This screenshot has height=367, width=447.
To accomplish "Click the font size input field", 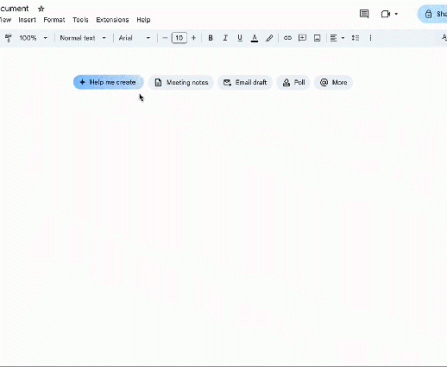I will pyautogui.click(x=179, y=38).
